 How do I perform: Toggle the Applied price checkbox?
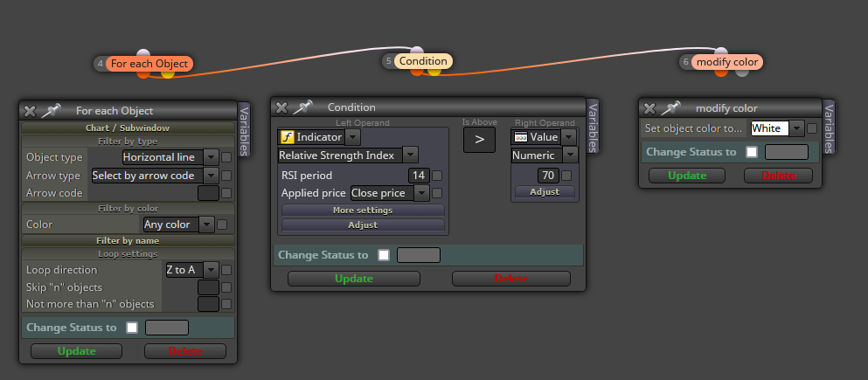[437, 193]
